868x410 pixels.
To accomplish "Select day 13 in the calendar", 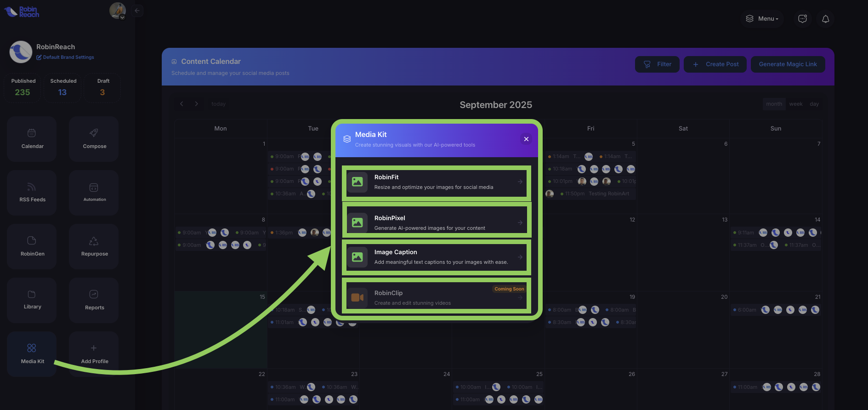I will point(725,220).
